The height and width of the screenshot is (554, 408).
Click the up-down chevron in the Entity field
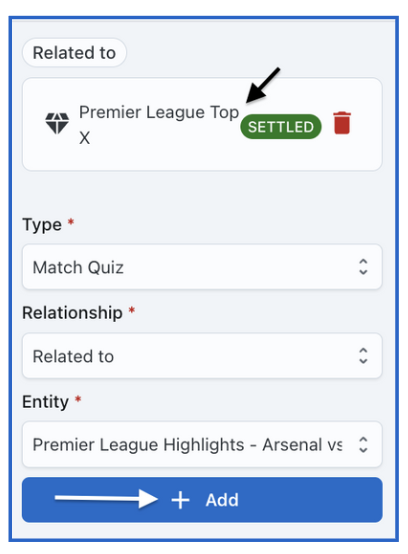pyautogui.click(x=363, y=444)
